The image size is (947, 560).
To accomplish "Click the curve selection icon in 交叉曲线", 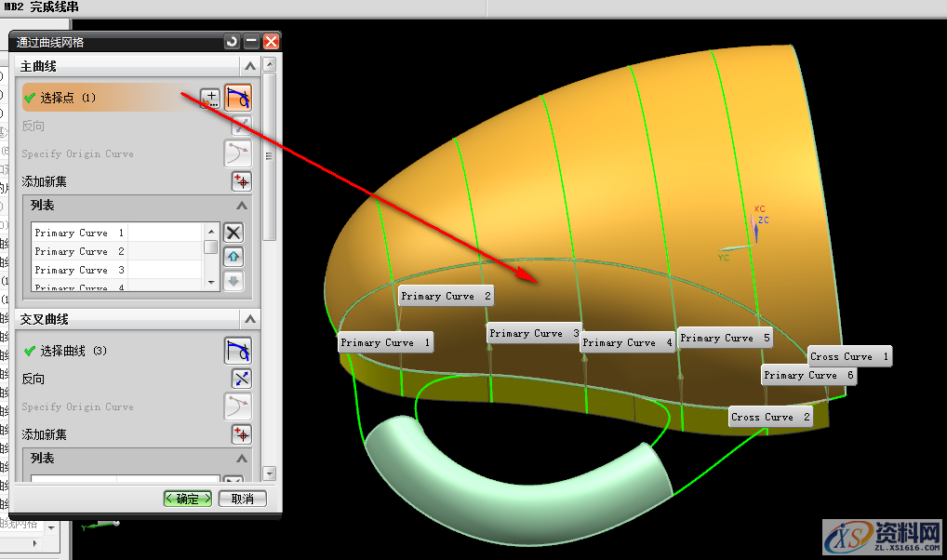I will tap(238, 351).
